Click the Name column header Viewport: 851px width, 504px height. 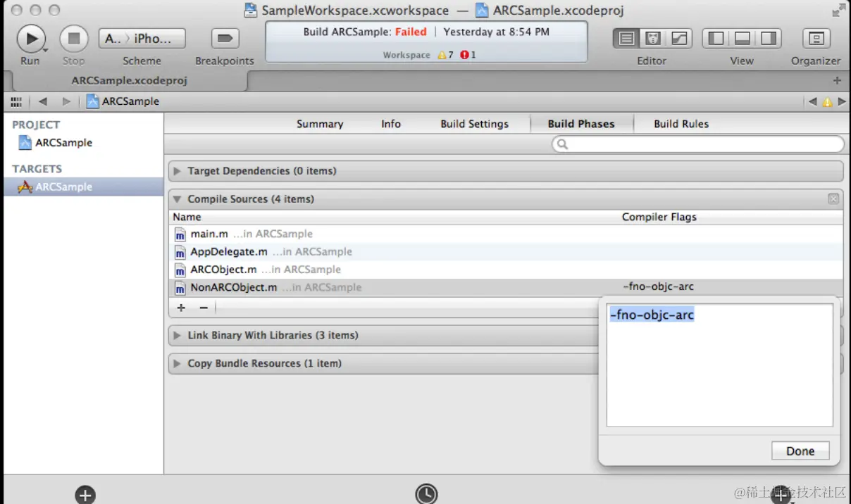point(187,217)
